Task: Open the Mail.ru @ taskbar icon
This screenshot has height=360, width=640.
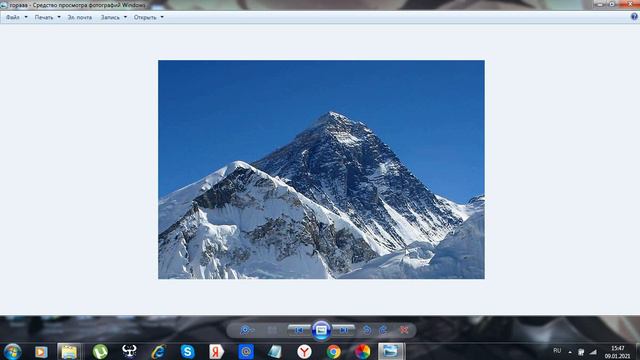Action: coord(246,352)
